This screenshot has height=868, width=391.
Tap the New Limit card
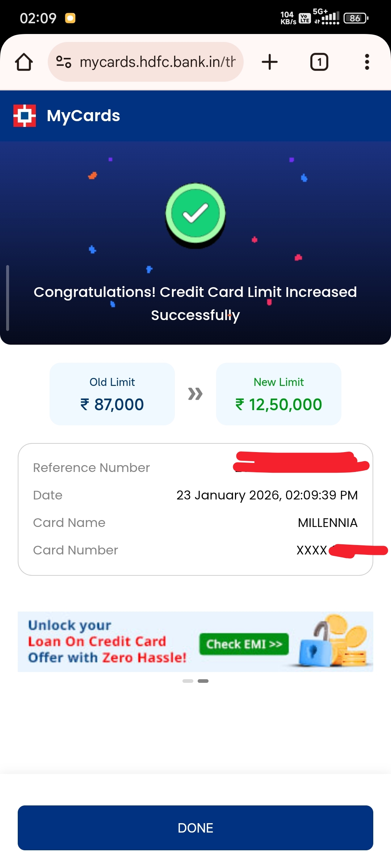tap(279, 394)
